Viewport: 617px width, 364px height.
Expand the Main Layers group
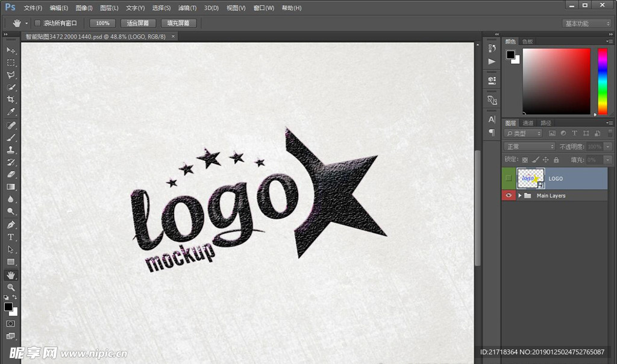pyautogui.click(x=519, y=195)
